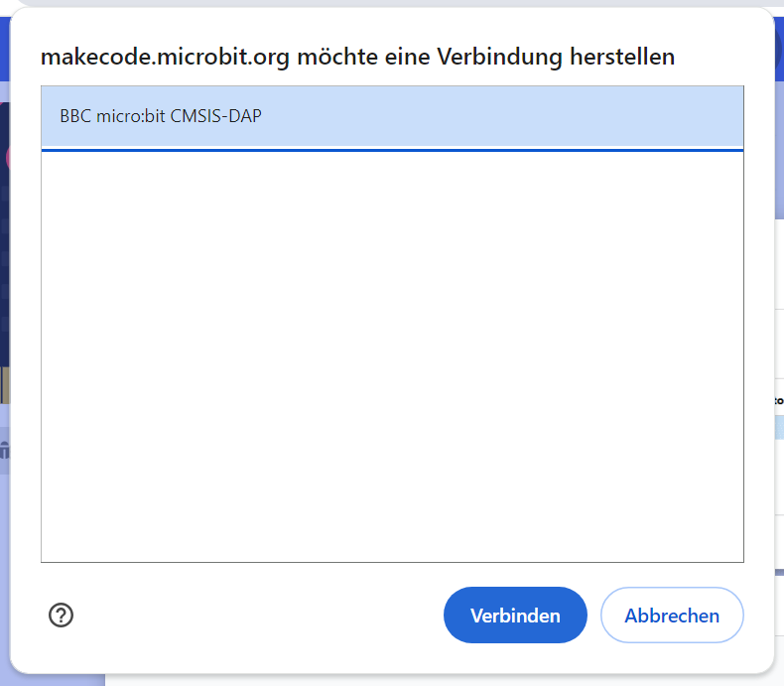This screenshot has height=686, width=784.
Task: Click the dialog title text
Action: click(357, 57)
